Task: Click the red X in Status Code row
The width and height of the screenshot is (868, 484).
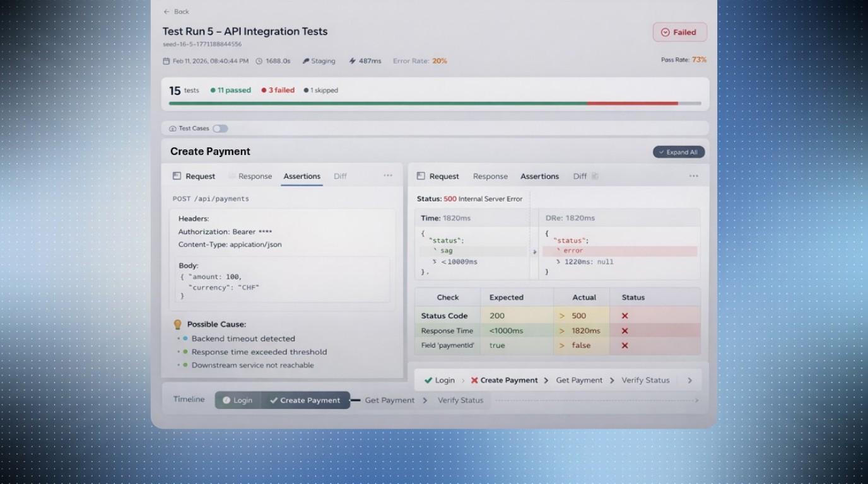Action: pyautogui.click(x=625, y=316)
